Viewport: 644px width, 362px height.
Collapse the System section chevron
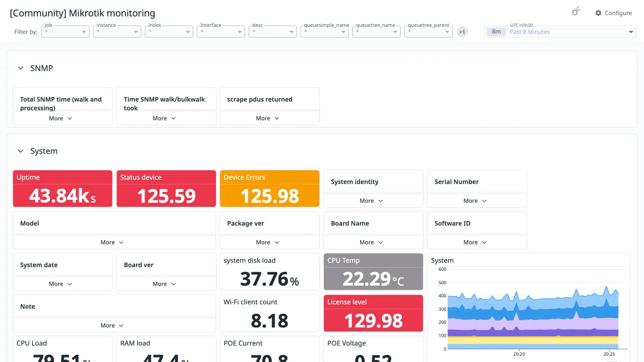[20, 151]
